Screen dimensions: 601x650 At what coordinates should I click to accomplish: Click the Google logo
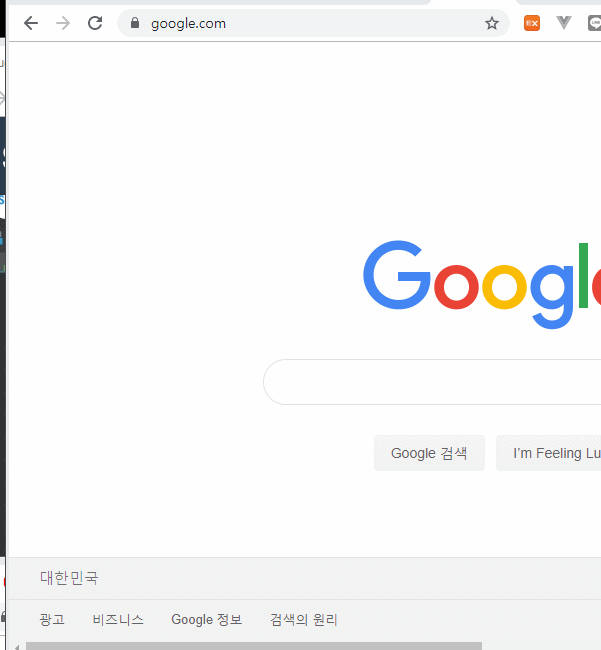point(482,284)
